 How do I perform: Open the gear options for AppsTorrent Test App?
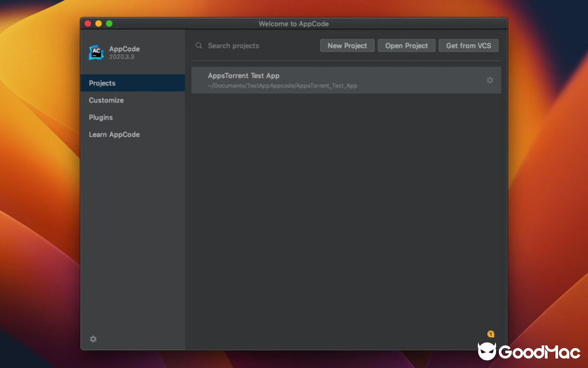pyautogui.click(x=490, y=80)
